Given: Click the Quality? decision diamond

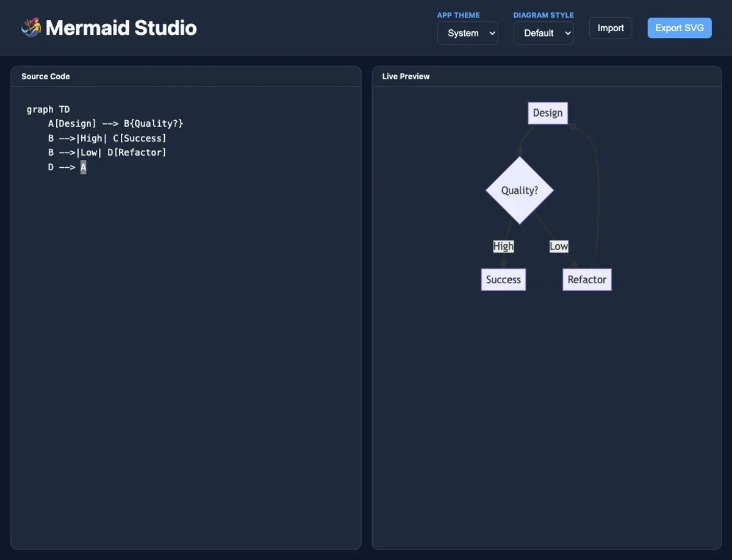Looking at the screenshot, I should click(519, 190).
